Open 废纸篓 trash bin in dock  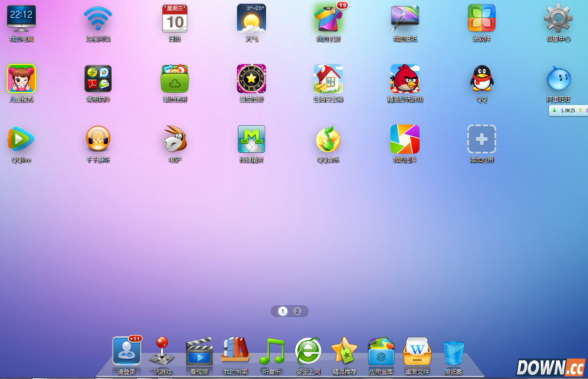tap(454, 352)
